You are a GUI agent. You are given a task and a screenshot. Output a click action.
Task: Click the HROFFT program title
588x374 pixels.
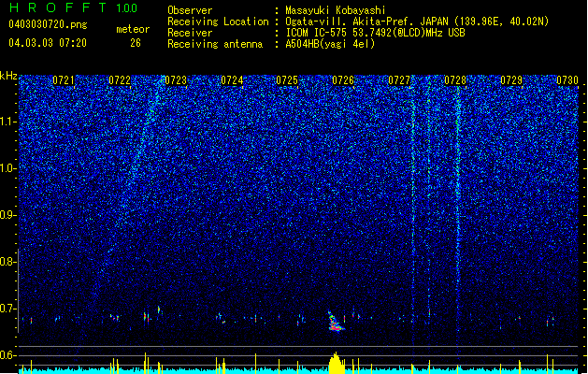click(58, 7)
